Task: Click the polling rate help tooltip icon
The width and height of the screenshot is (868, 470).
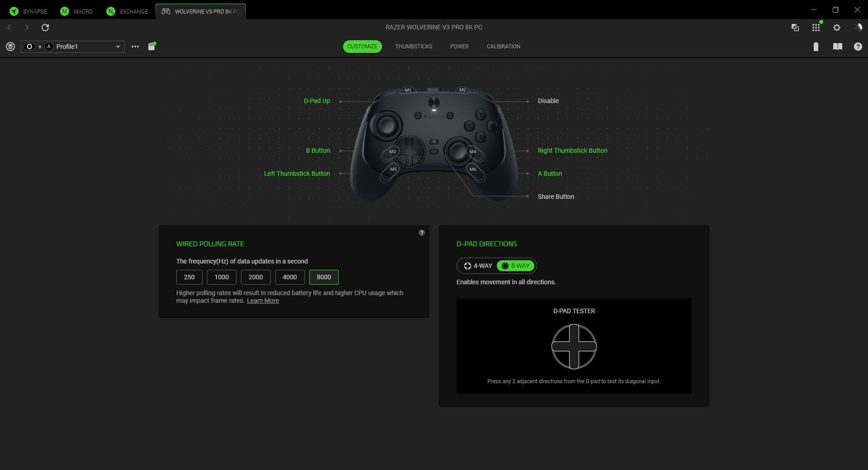Action: tap(422, 233)
